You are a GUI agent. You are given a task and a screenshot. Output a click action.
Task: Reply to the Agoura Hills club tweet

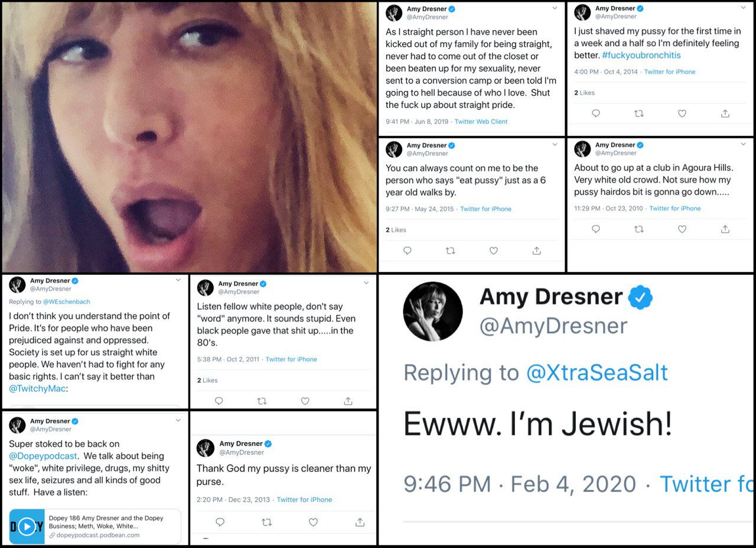pyautogui.click(x=596, y=229)
